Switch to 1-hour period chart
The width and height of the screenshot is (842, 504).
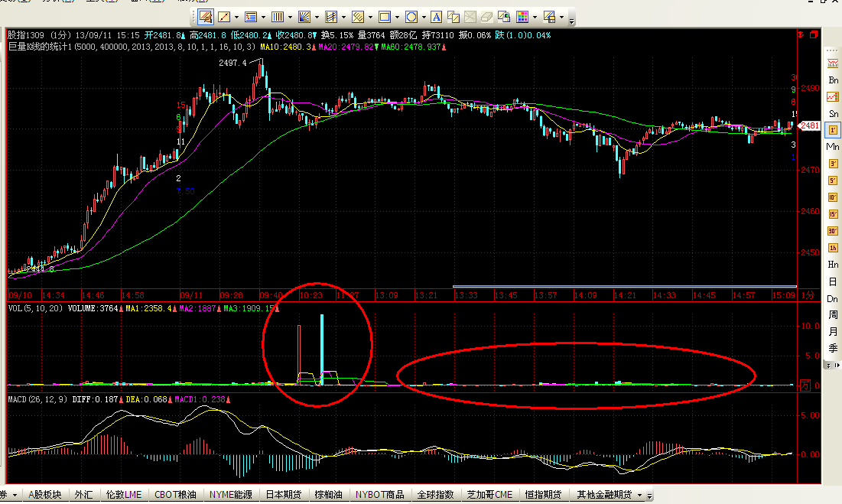833,248
